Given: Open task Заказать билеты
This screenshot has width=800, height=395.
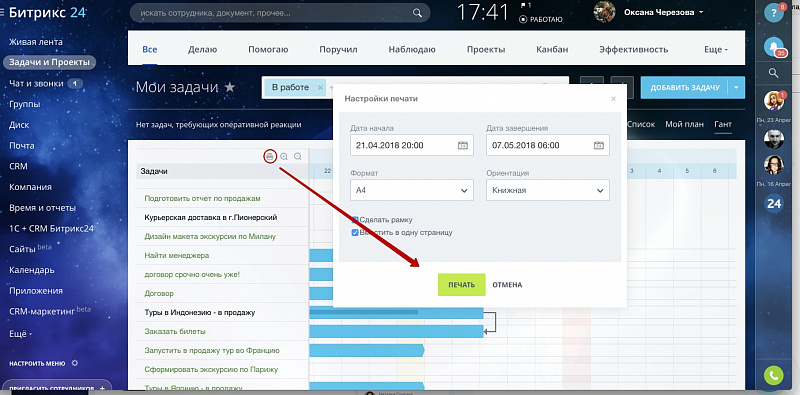Looking at the screenshot, I should click(x=175, y=331).
